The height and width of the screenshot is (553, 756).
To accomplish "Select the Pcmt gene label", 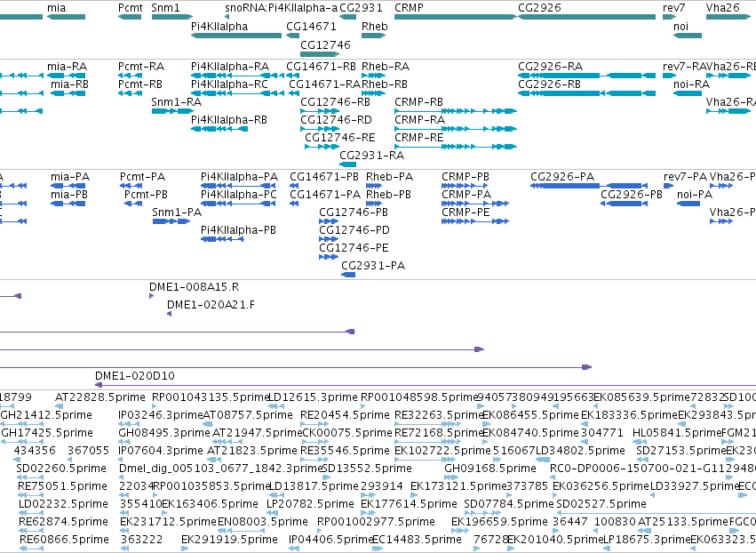I will pos(131,8).
